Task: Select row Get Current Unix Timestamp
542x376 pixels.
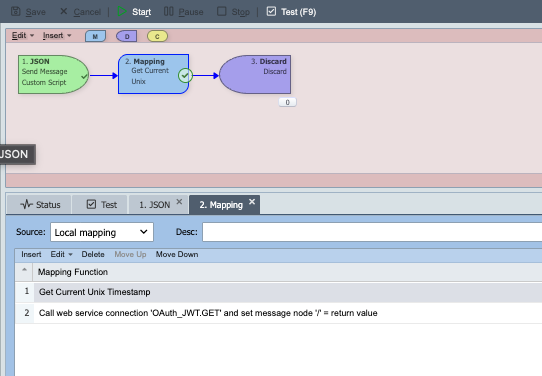Action: click(279, 292)
